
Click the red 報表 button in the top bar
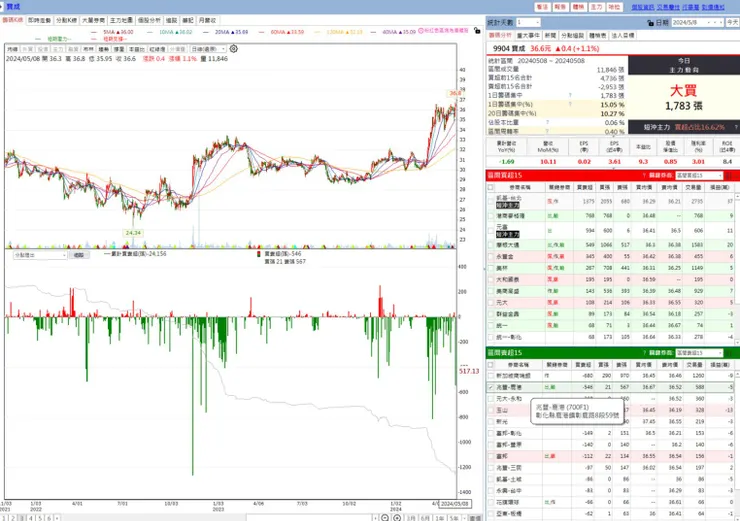(560, 7)
